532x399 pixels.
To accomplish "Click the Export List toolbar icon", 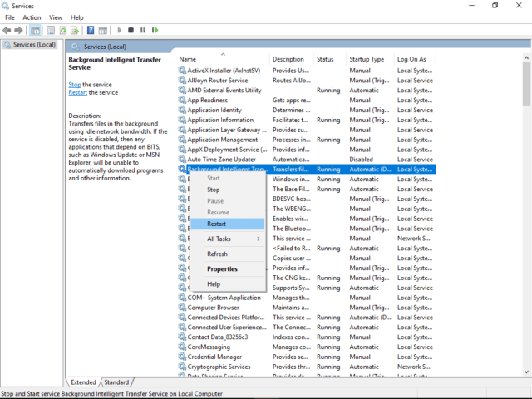I will 75,31.
